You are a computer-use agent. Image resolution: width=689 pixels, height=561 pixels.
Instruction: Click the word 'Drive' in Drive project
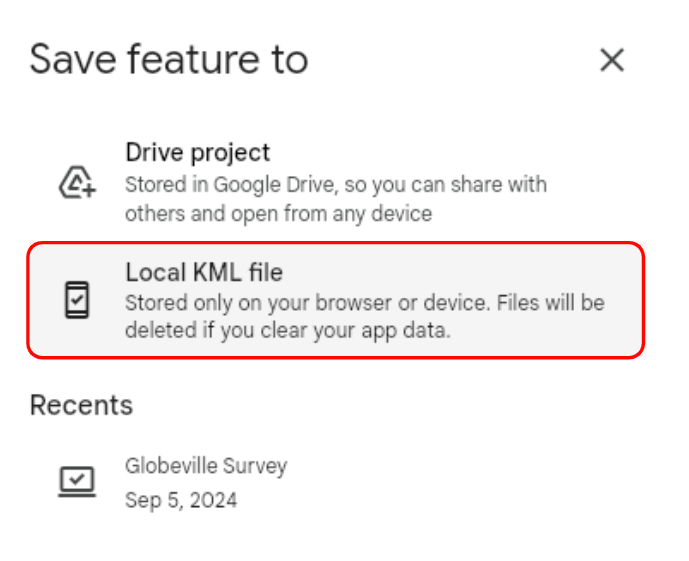click(x=151, y=153)
